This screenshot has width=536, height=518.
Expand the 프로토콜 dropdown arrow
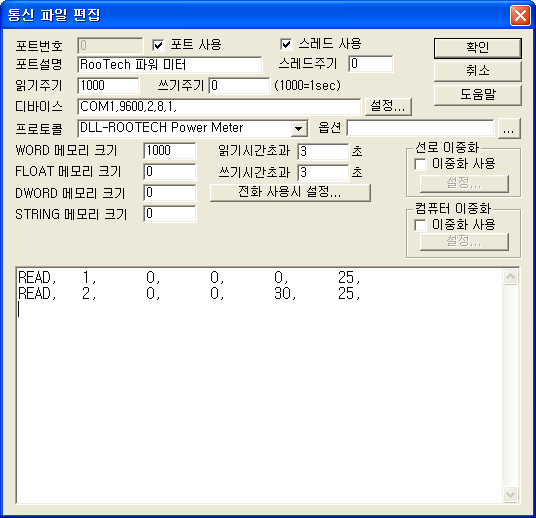tap(299, 129)
